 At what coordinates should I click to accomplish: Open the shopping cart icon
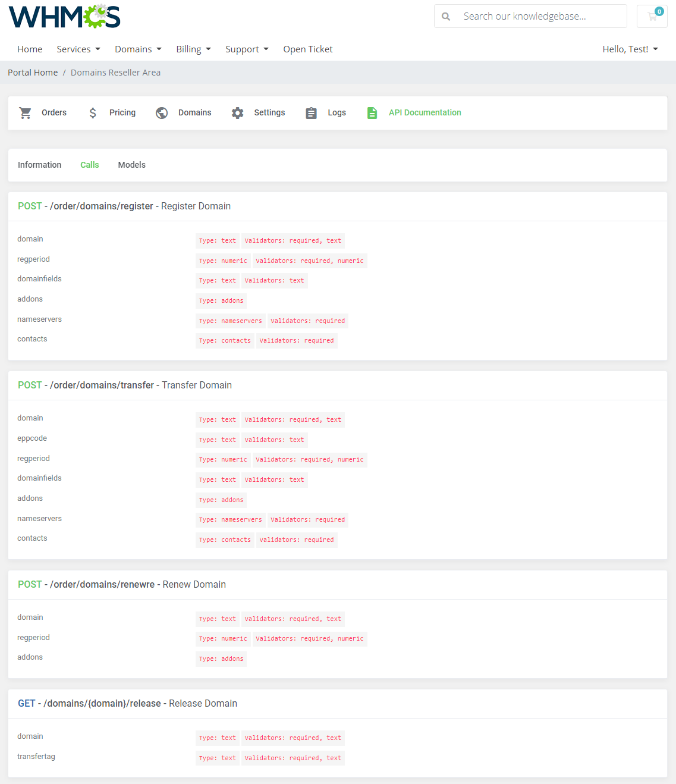point(652,16)
